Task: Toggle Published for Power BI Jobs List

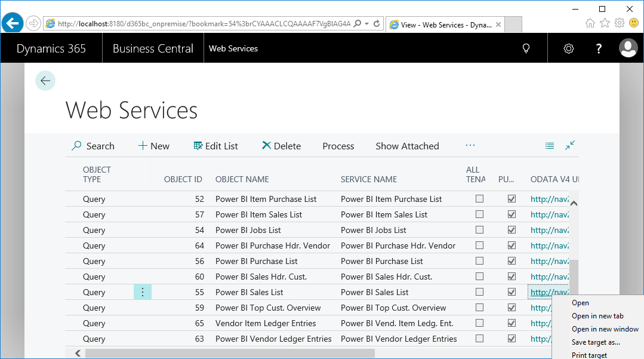Action: pyautogui.click(x=511, y=230)
